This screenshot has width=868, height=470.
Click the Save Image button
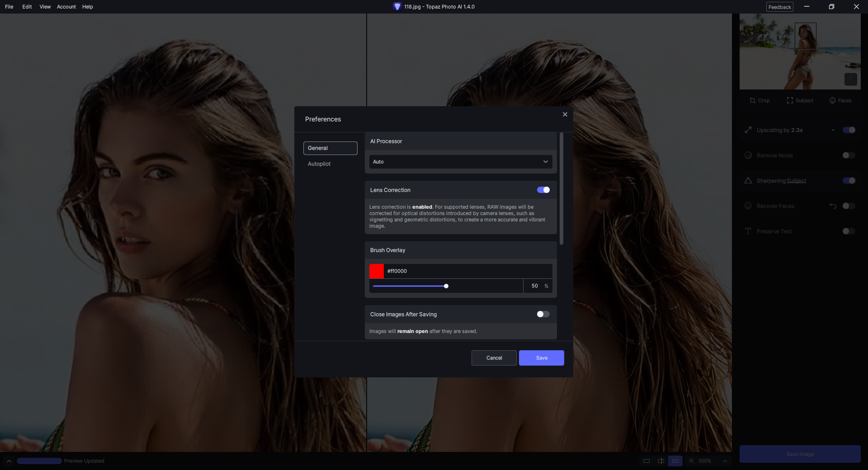(x=800, y=454)
